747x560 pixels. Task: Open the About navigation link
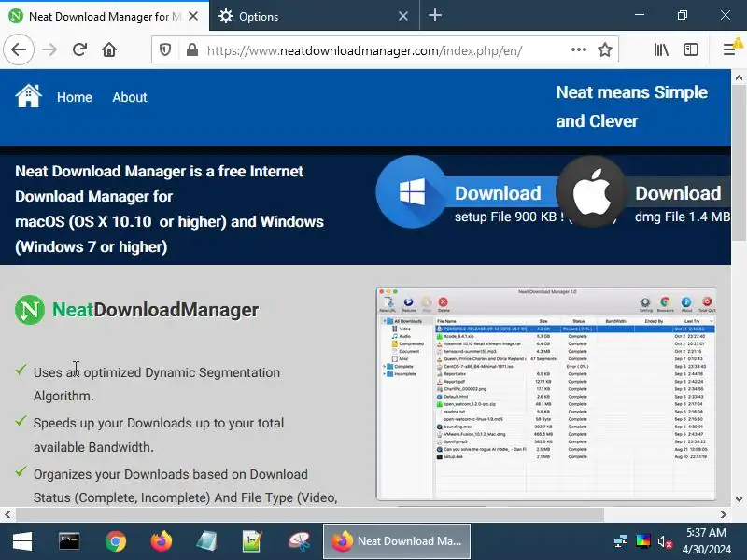tap(130, 97)
